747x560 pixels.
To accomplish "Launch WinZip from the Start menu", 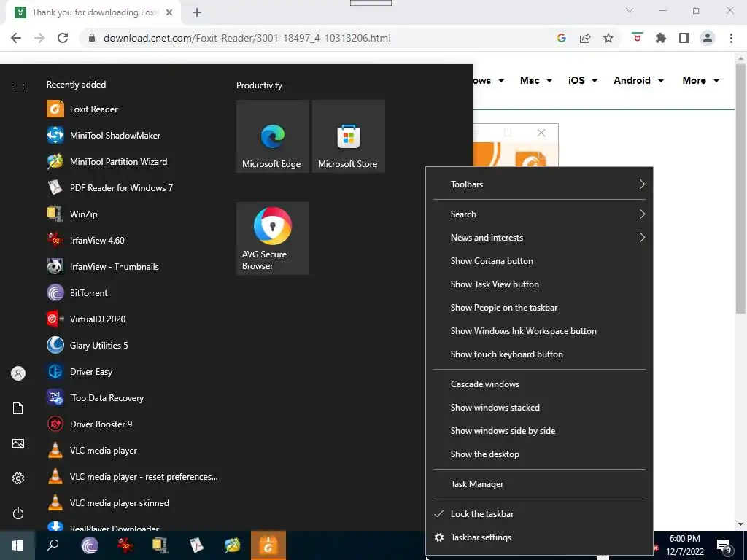I will (x=133, y=214).
